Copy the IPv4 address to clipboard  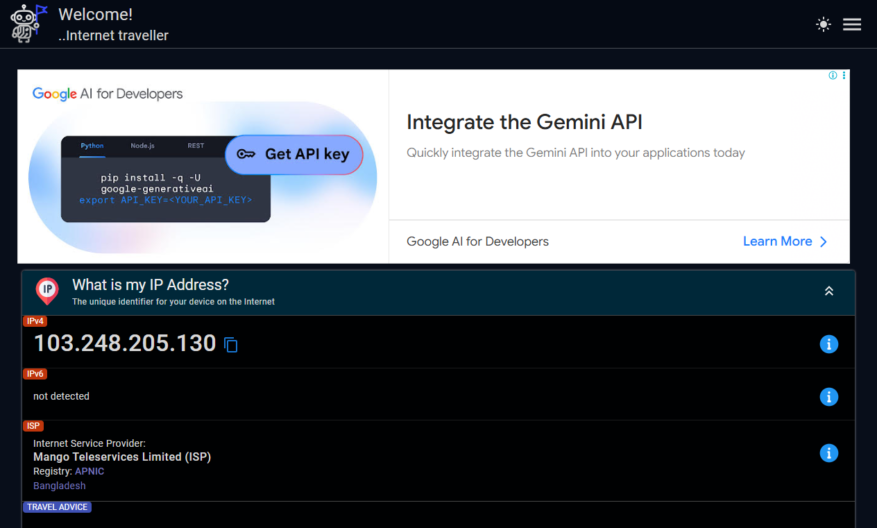coord(231,345)
